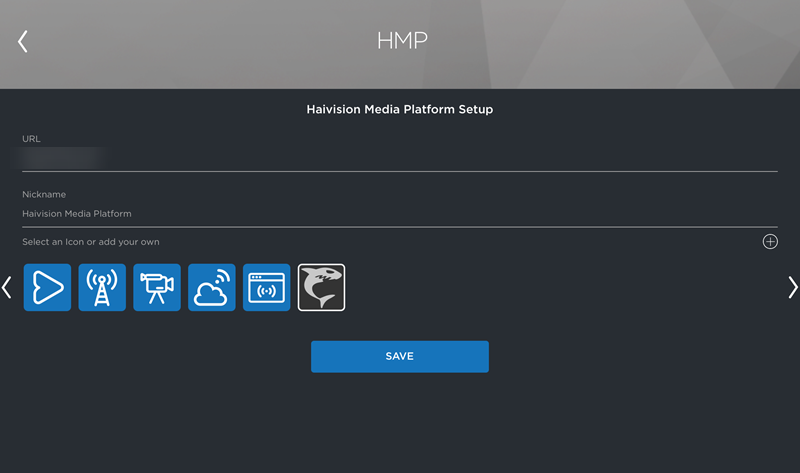Go back using the header back arrow
Screen dimensions: 800x473
(22, 41)
